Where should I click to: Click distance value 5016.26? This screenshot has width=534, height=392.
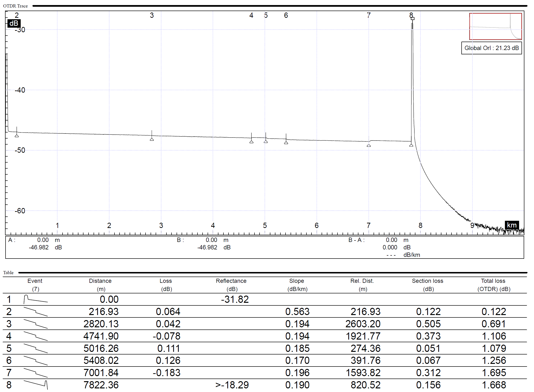101,348
